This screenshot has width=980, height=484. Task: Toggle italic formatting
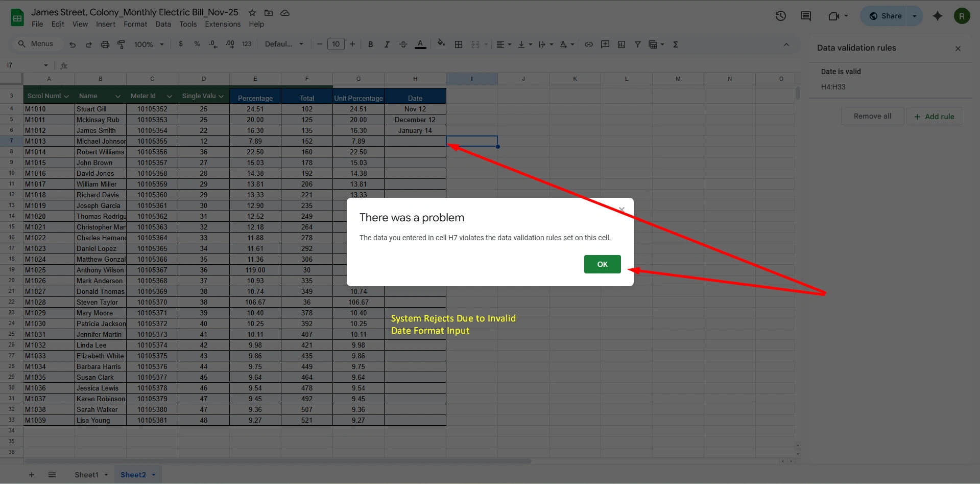pyautogui.click(x=387, y=44)
